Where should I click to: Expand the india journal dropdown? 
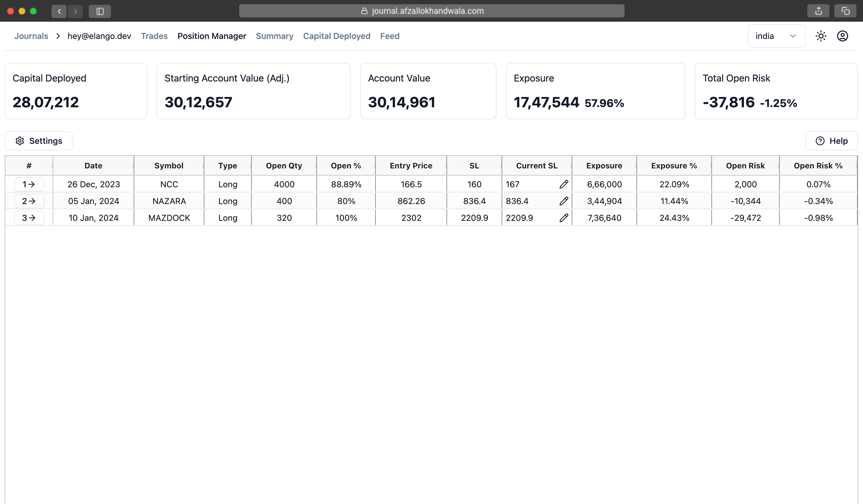point(776,36)
